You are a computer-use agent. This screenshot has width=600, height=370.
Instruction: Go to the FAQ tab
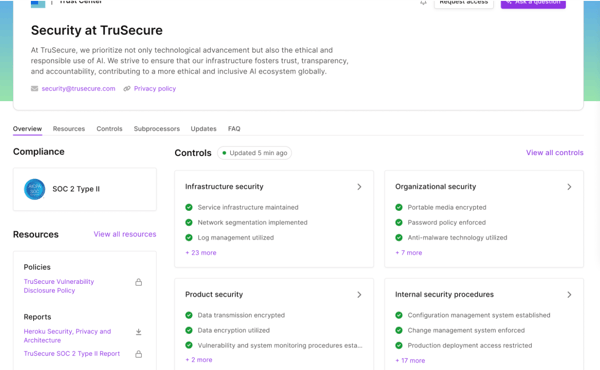[234, 129]
